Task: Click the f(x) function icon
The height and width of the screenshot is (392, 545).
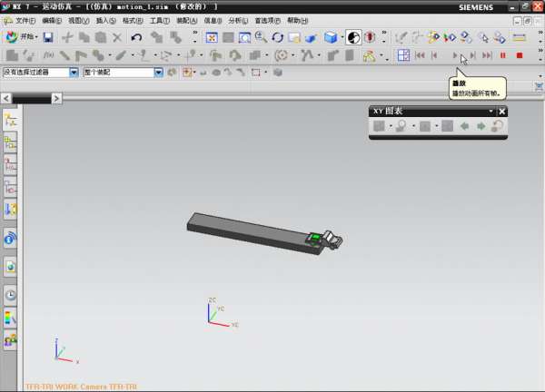Action: click(x=48, y=55)
